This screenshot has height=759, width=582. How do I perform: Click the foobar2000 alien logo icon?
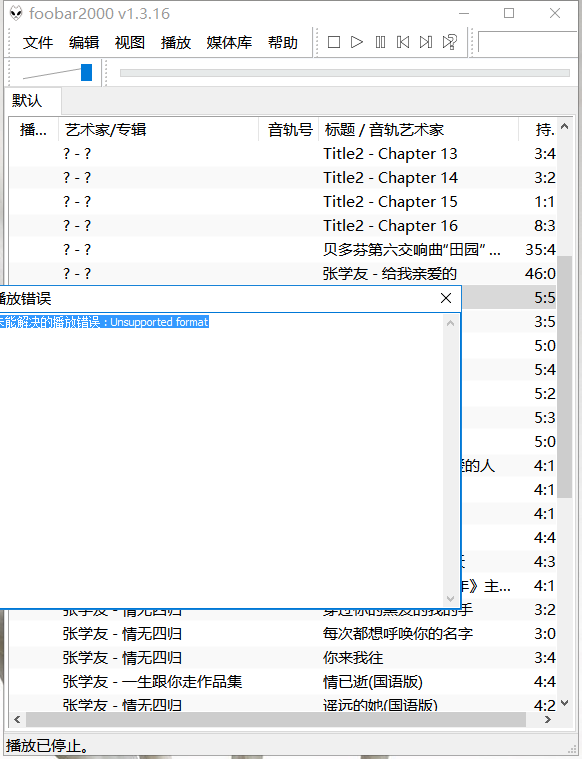(x=16, y=13)
